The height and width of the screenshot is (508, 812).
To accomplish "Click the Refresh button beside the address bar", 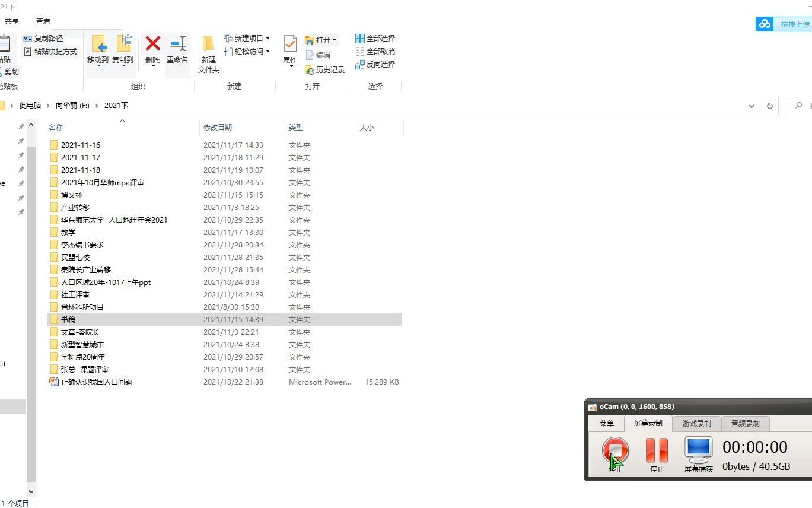I will (x=770, y=106).
